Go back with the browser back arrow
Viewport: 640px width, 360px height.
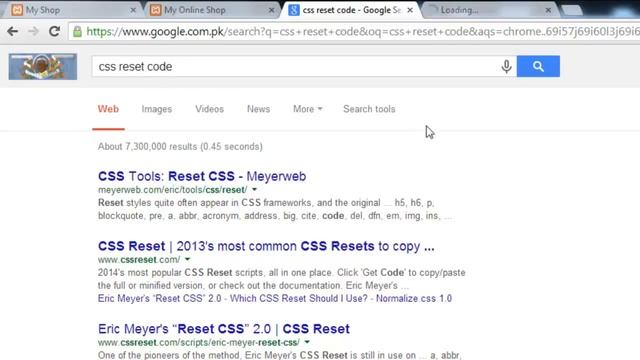(13, 31)
